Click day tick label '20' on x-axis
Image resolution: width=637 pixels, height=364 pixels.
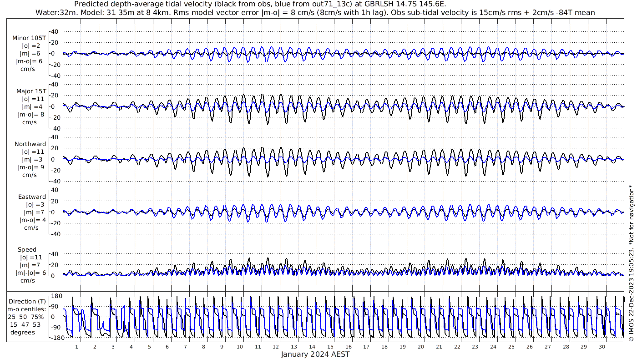[420, 346]
